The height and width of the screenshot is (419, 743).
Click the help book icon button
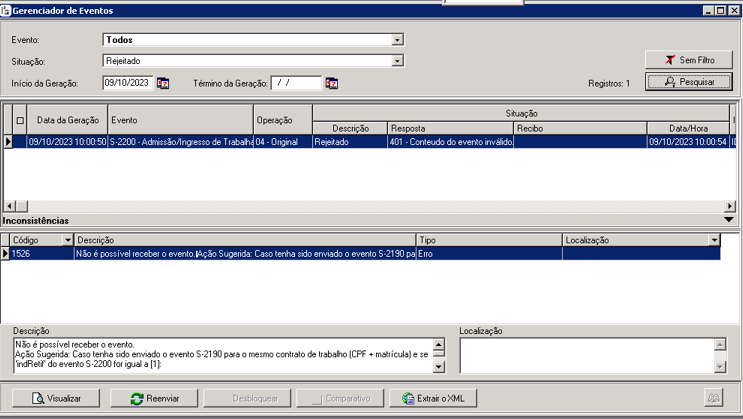(x=713, y=398)
